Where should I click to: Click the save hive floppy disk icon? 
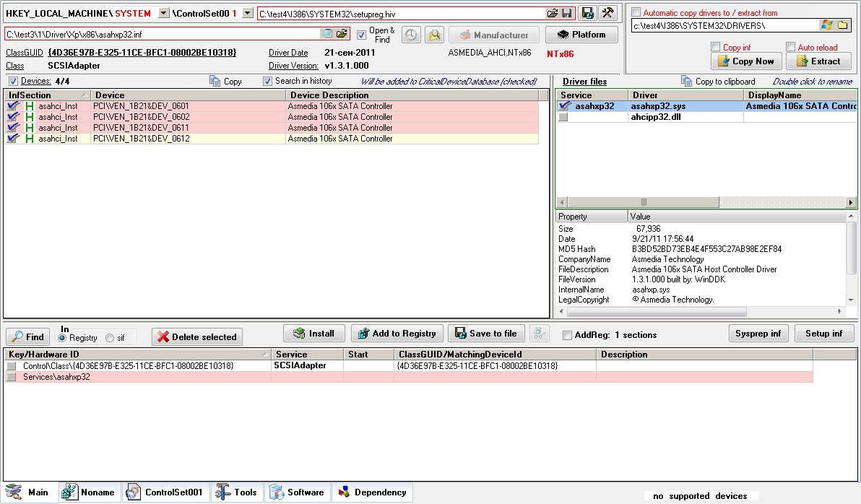(x=588, y=13)
